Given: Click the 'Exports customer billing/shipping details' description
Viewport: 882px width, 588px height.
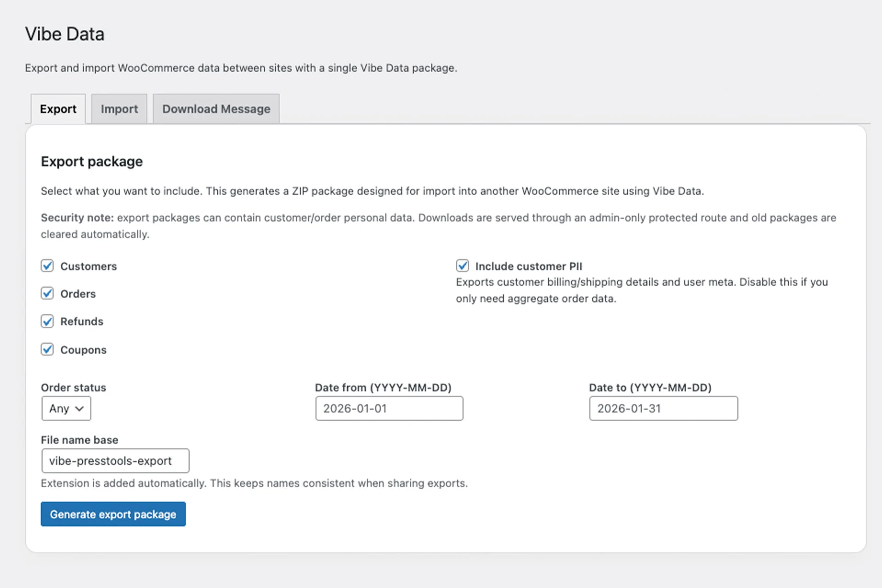Looking at the screenshot, I should pyautogui.click(x=642, y=290).
